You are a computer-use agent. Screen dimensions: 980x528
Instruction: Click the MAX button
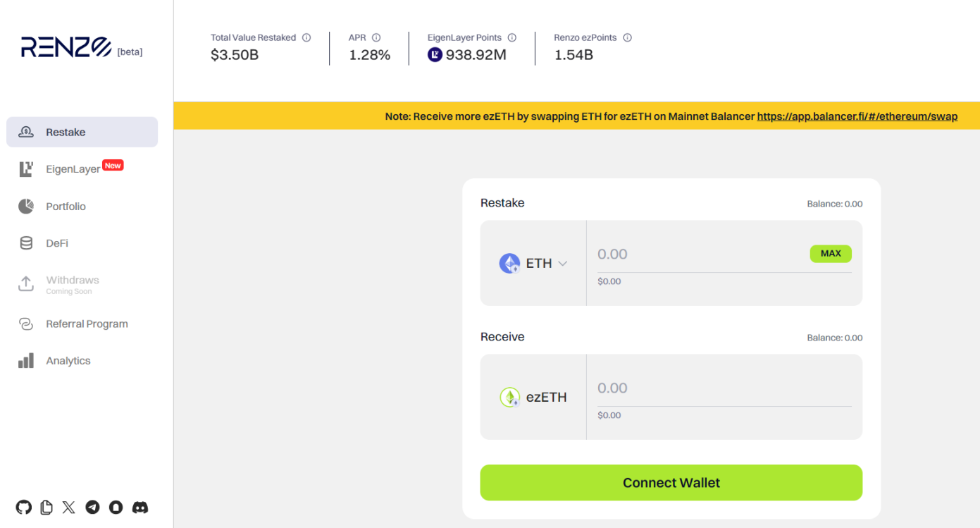(x=831, y=254)
